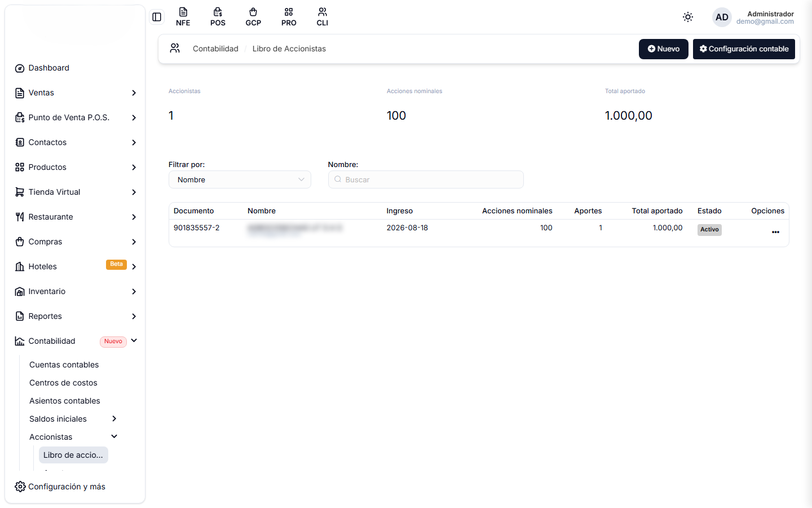Screen dimensions: 812x508
Task: Open Centros de costos
Action: (63, 383)
